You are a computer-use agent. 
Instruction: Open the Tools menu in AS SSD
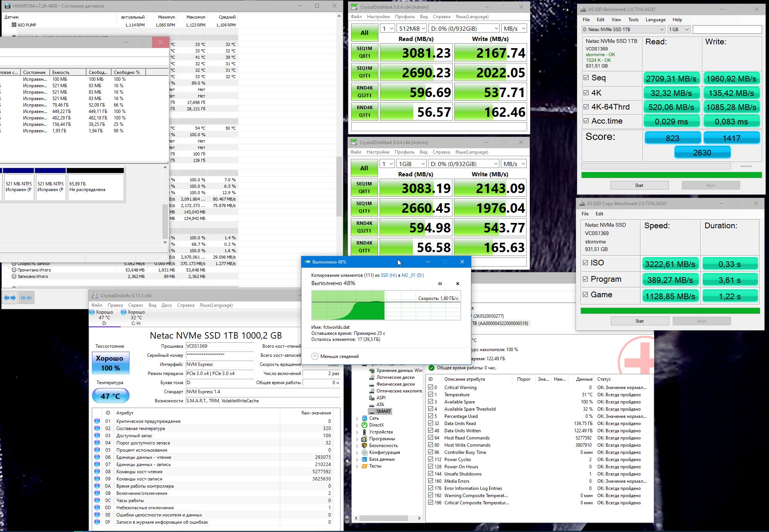click(x=633, y=20)
